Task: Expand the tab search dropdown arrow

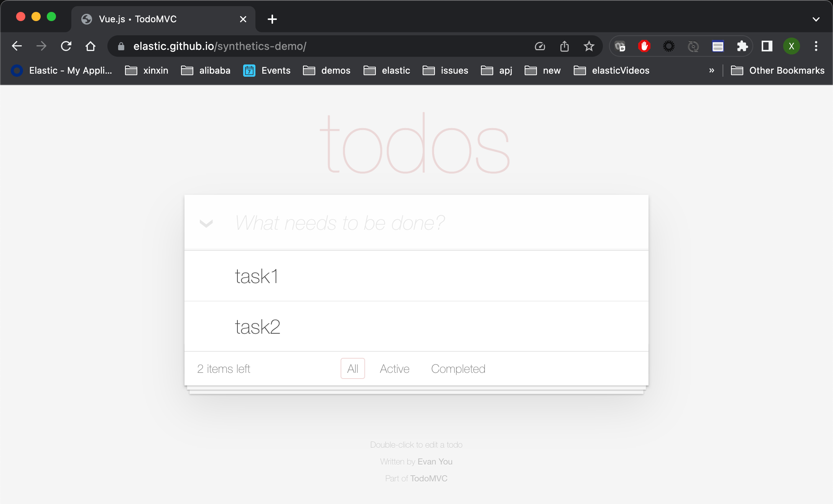Action: 816,19
